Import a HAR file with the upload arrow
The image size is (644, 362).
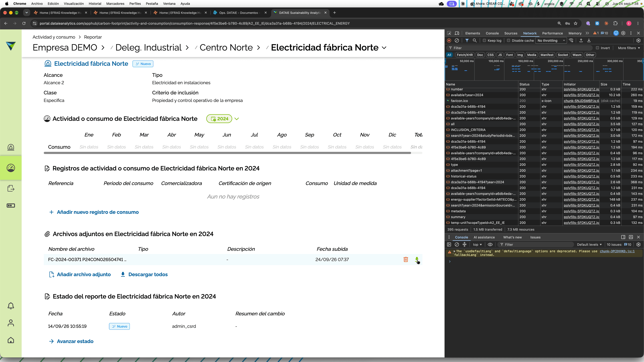[x=581, y=40]
